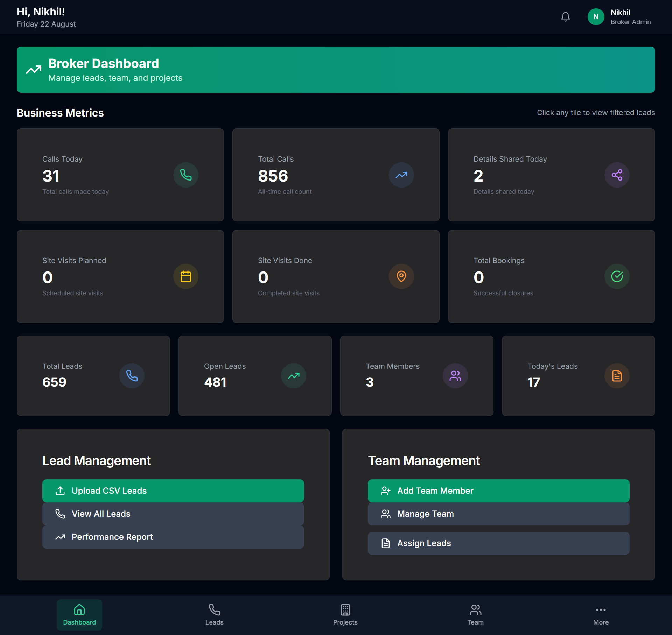This screenshot has width=672, height=635.
Task: Select the Assign Leads option
Action: tap(498, 543)
